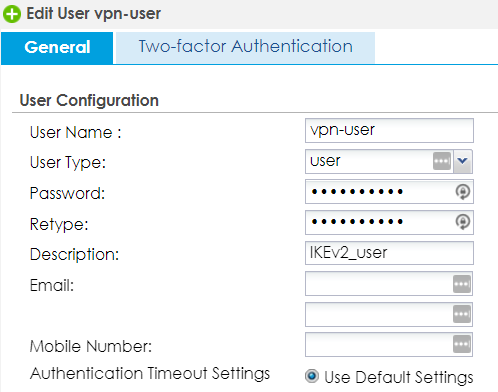Screen dimensions: 498x392
Task: Click the Mobile Number input field
Action: [x=389, y=344]
